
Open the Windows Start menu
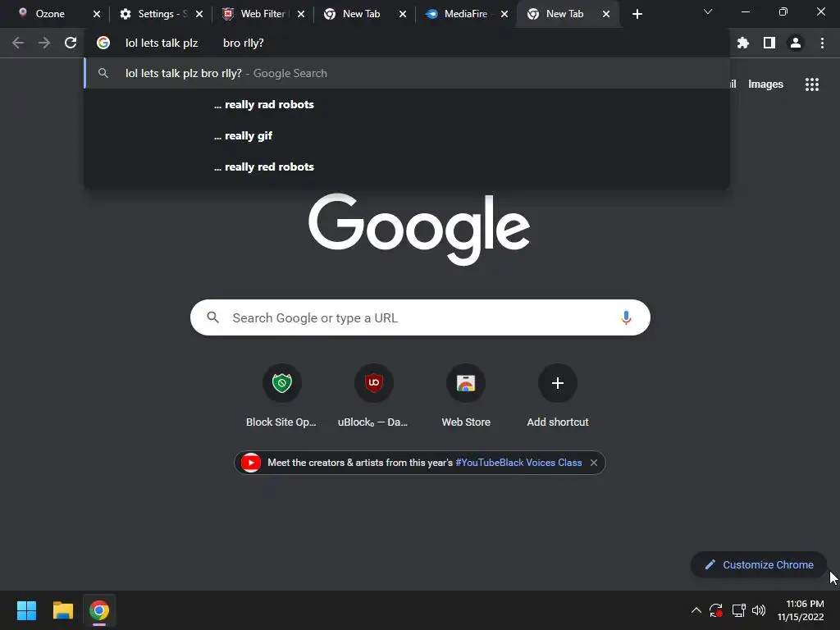tap(26, 610)
